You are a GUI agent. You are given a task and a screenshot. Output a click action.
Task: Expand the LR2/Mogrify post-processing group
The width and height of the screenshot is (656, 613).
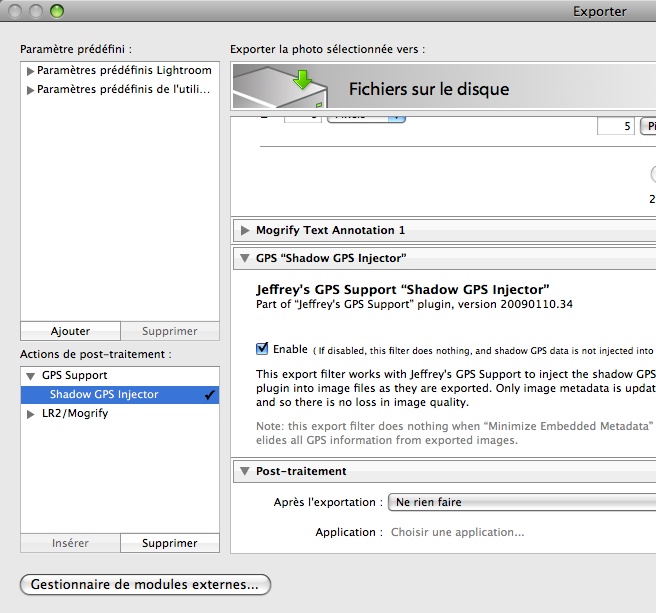(31, 414)
